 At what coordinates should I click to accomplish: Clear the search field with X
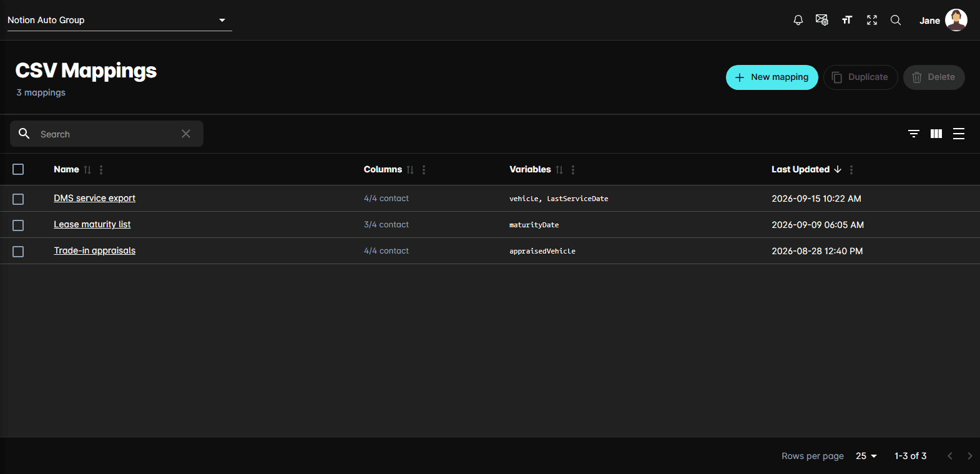186,134
